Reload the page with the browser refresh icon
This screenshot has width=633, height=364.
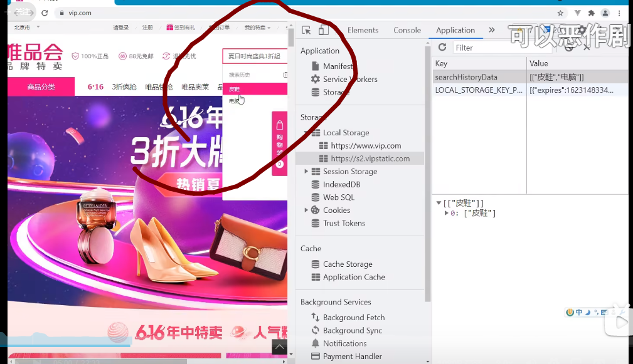(45, 13)
